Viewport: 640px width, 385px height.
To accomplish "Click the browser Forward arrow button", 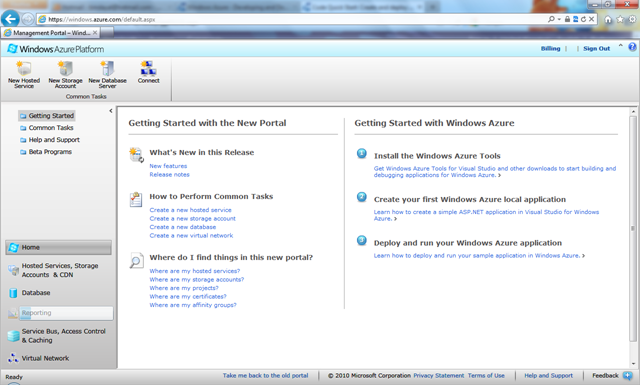I will point(27,19).
